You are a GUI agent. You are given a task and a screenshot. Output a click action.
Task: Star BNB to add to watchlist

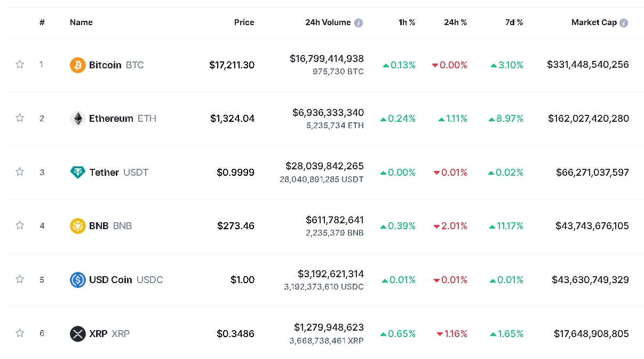(x=20, y=225)
